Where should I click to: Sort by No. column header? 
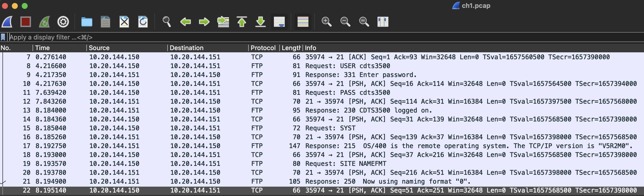[16, 48]
